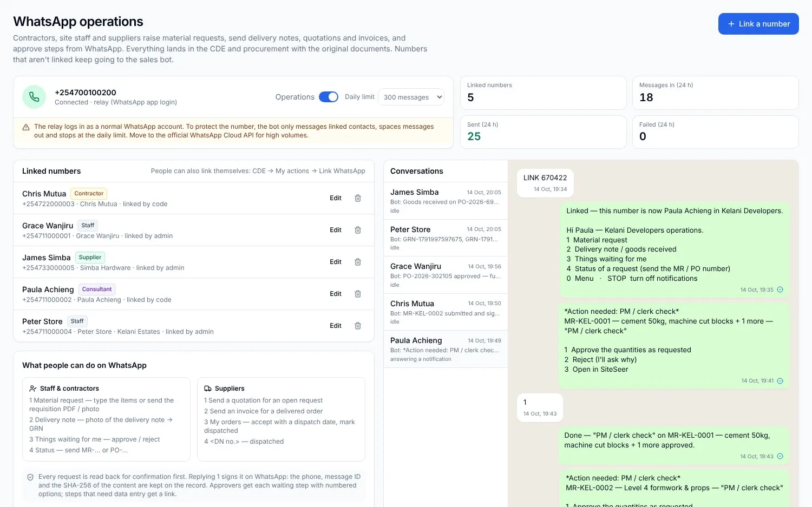812x507 pixels.
Task: Open Grace Wanjiru conversation
Action: (x=446, y=275)
